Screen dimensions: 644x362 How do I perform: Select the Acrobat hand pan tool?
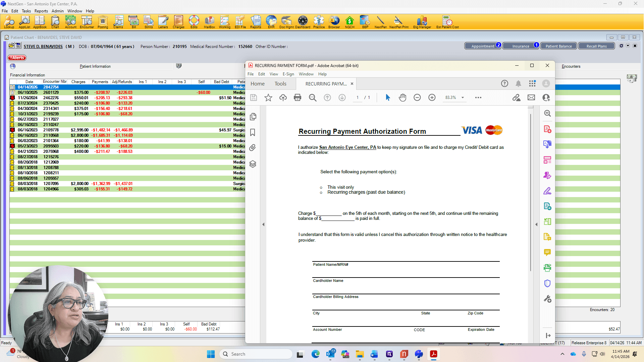(x=402, y=98)
